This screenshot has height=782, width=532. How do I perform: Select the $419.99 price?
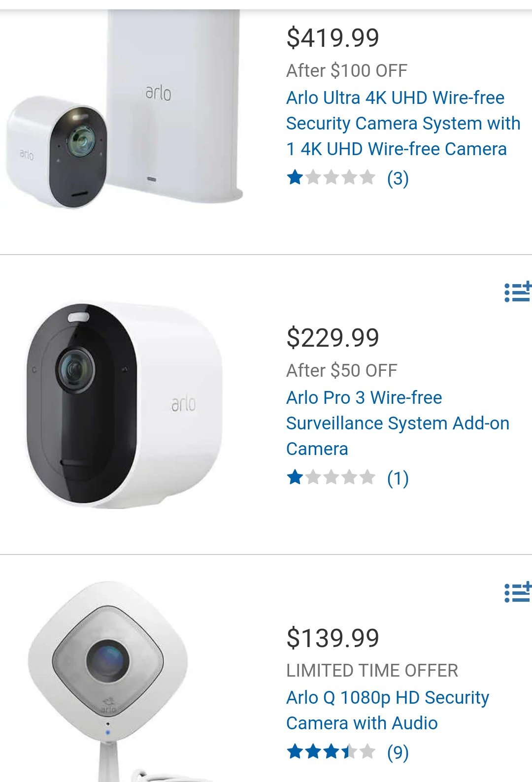pyautogui.click(x=333, y=38)
